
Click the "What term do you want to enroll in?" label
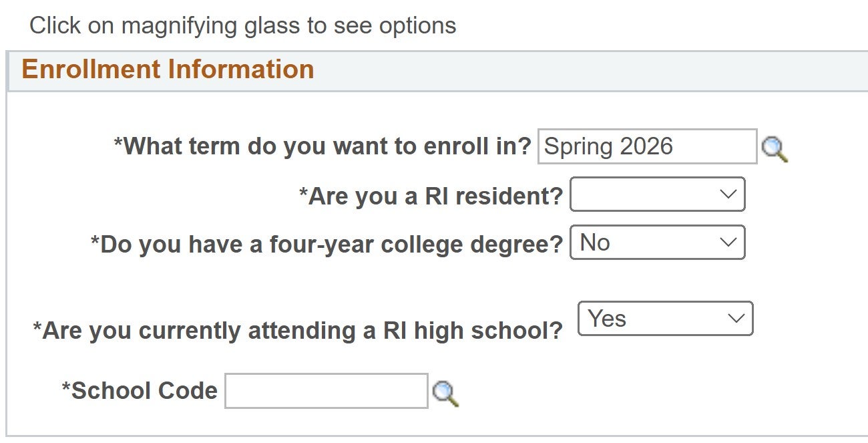322,146
